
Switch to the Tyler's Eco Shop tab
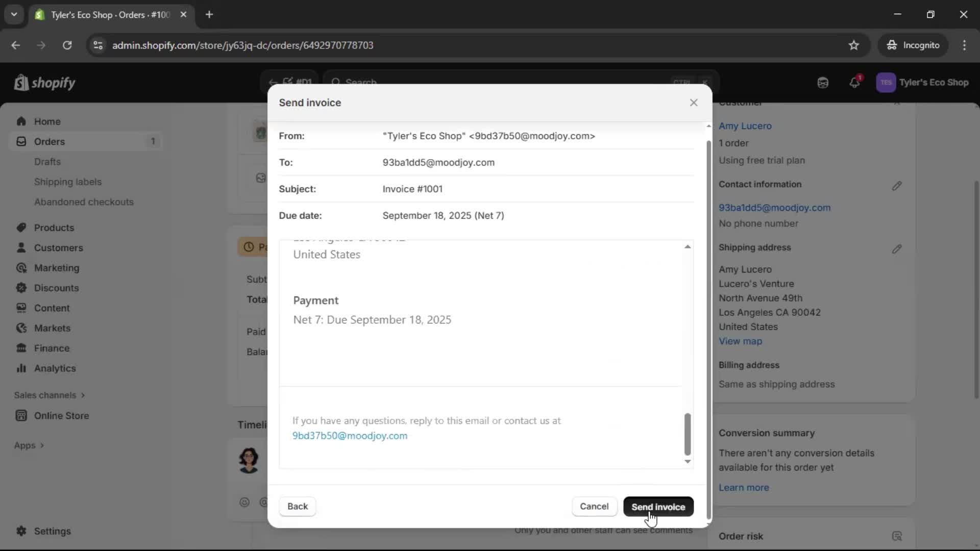pos(102,15)
